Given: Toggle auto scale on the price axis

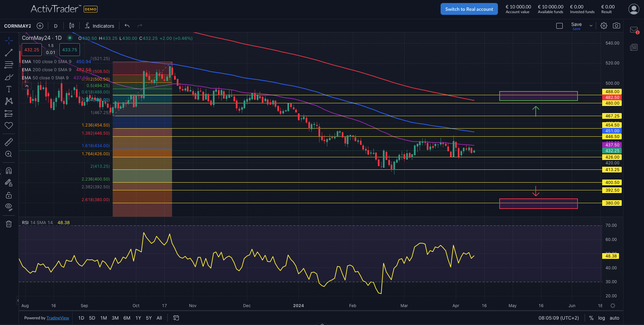Looking at the screenshot, I should click(x=614, y=318).
